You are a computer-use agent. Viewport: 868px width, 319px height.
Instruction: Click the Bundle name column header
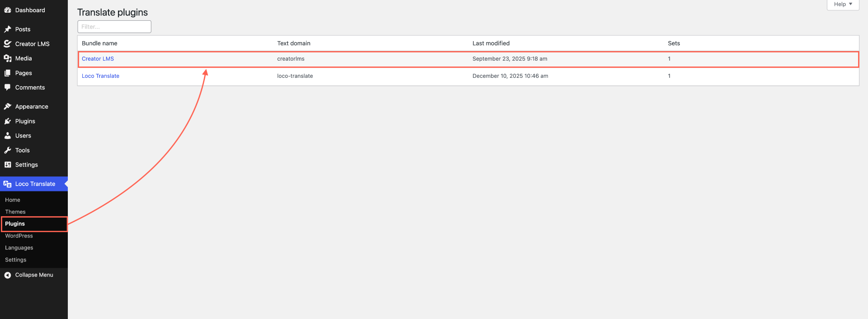point(99,43)
